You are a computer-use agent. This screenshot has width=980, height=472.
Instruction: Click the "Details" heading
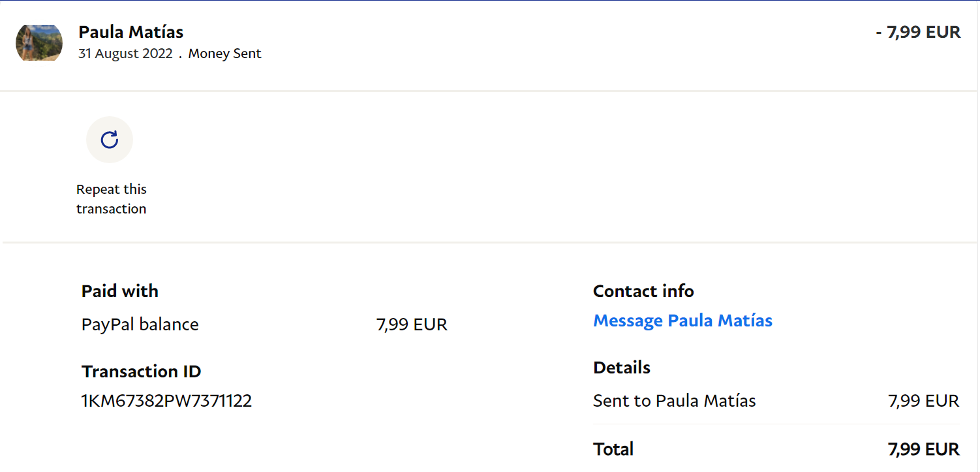point(622,368)
